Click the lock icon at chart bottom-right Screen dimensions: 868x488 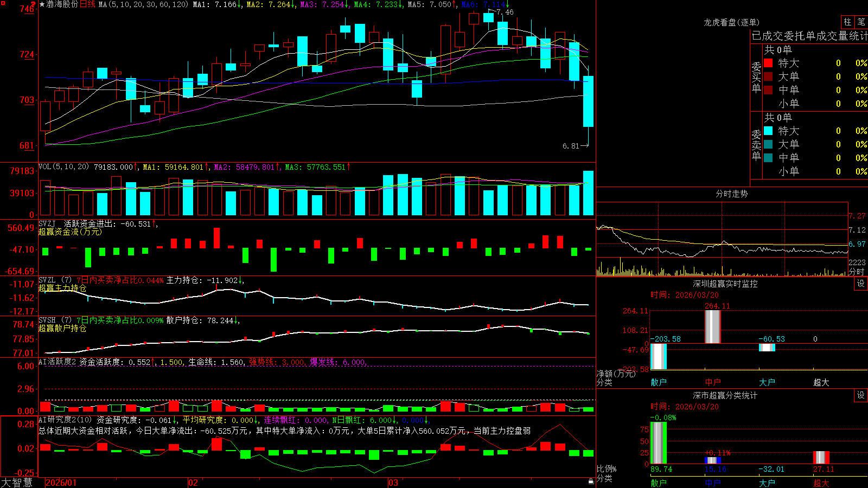pyautogui.click(x=591, y=481)
